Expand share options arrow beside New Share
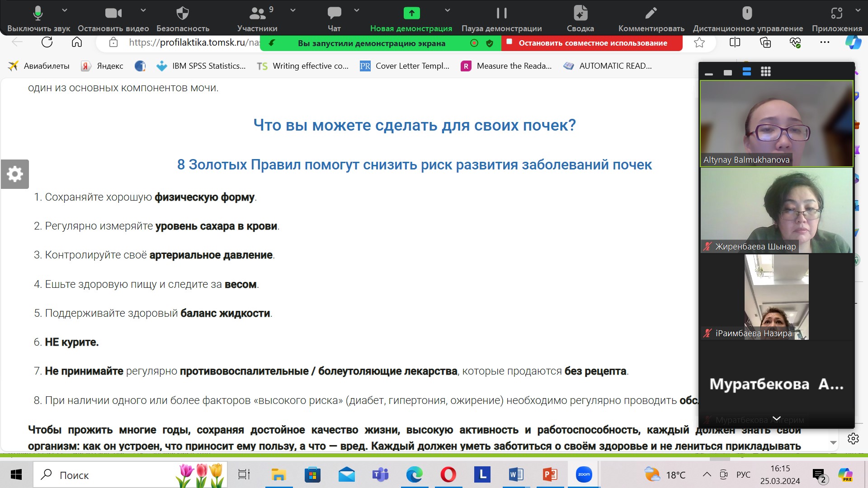Viewport: 868px width, 488px height. tap(447, 10)
